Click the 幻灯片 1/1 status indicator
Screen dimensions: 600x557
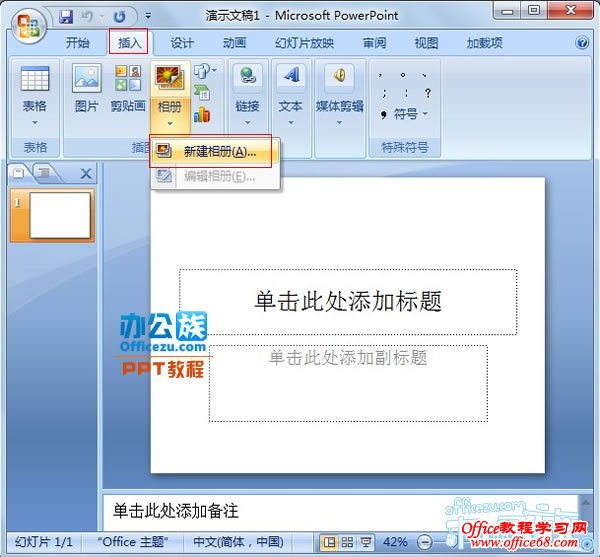tap(43, 542)
